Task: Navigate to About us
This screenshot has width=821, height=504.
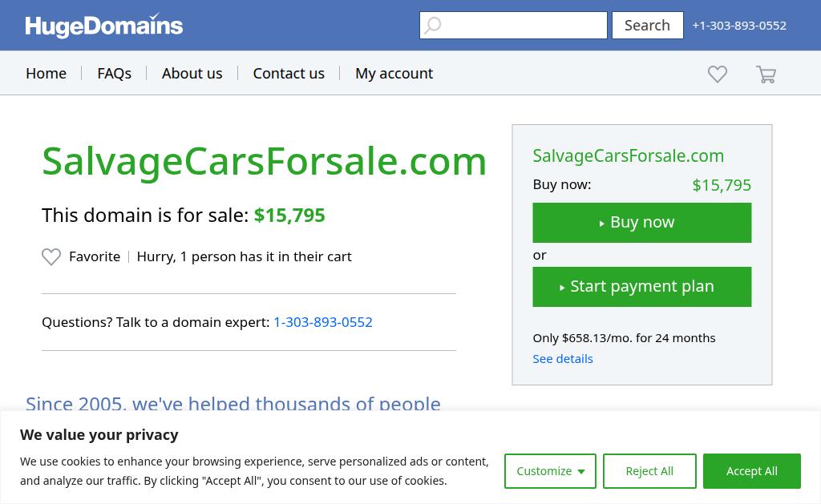Action: pyautogui.click(x=192, y=73)
